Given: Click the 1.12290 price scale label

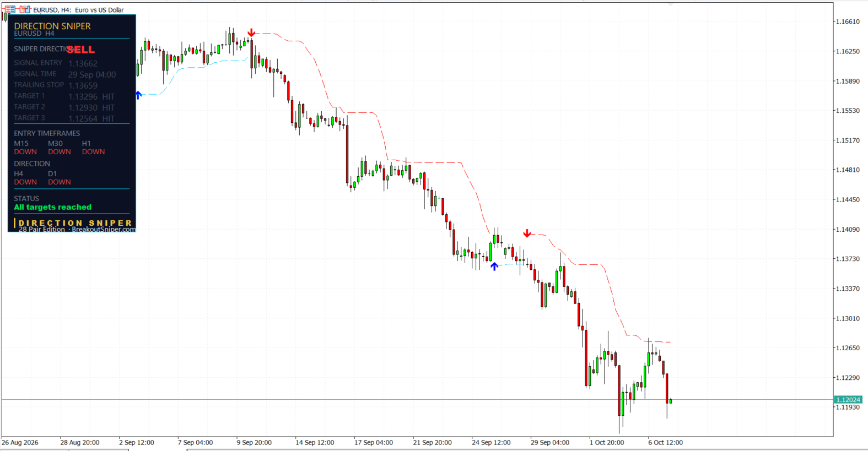Looking at the screenshot, I should tap(848, 378).
